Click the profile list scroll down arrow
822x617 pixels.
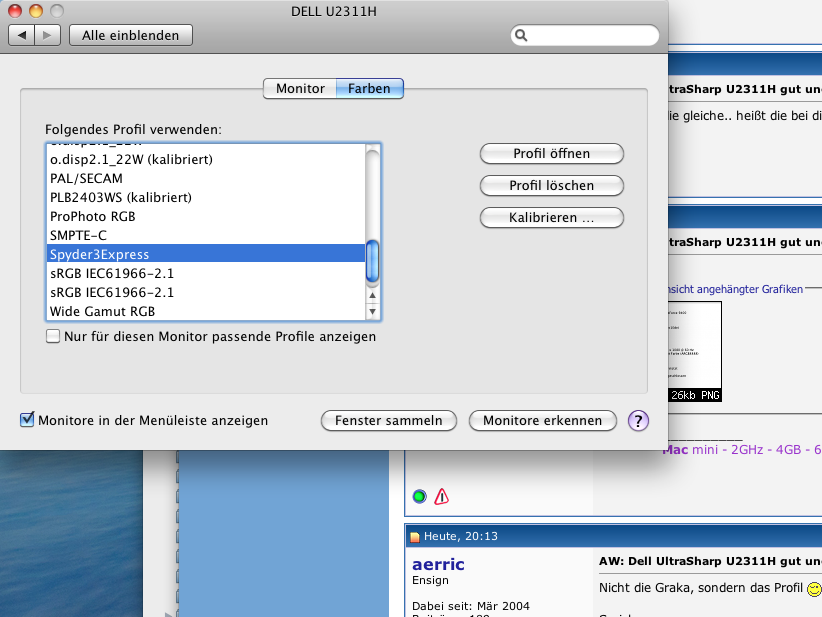tap(372, 311)
